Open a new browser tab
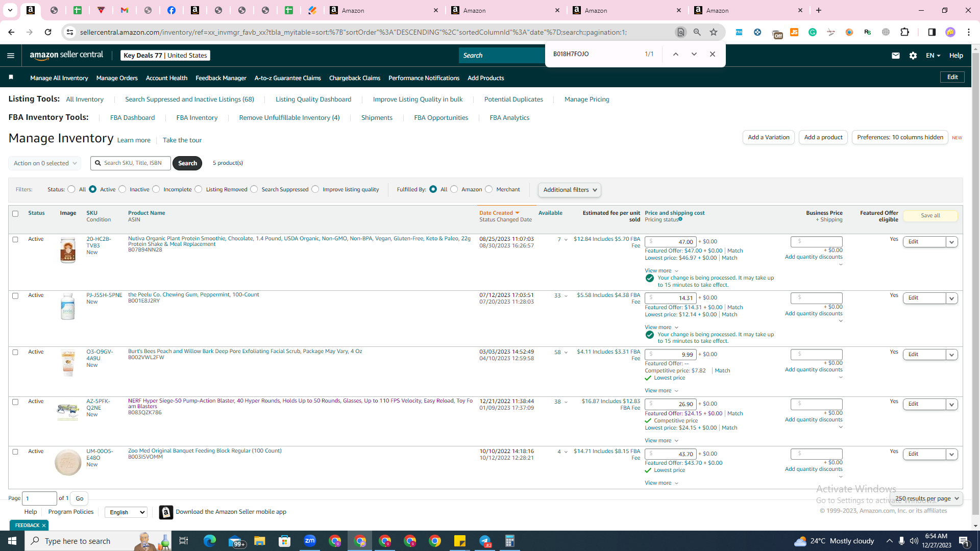This screenshot has height=551, width=980. [x=819, y=10]
